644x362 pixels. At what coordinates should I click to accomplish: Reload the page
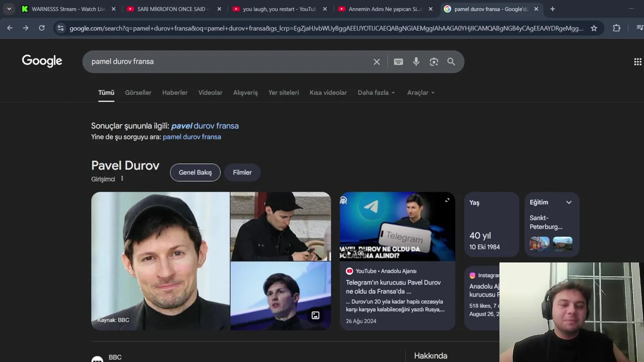pos(42,28)
